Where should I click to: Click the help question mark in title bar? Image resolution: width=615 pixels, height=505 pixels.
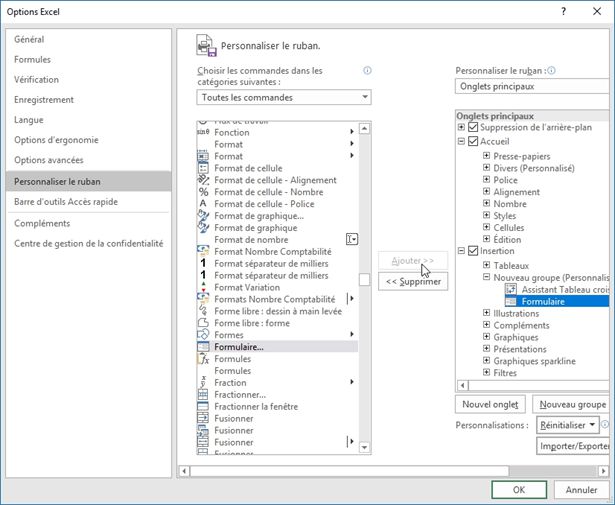click(564, 12)
